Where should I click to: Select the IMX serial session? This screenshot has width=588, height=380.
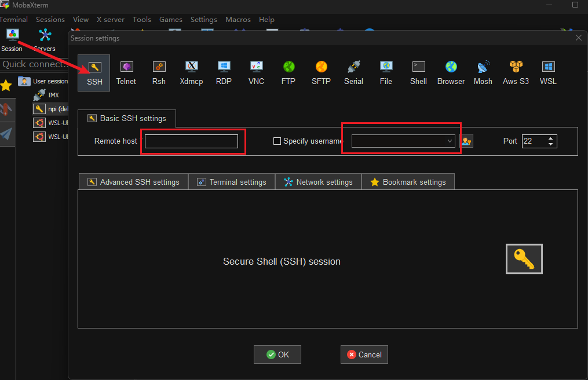point(46,95)
